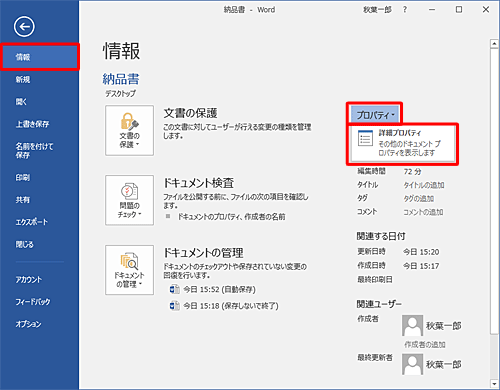The width and height of the screenshot is (500, 390).
Task: Open the 情報 tab in sidebar
Action: (40, 57)
